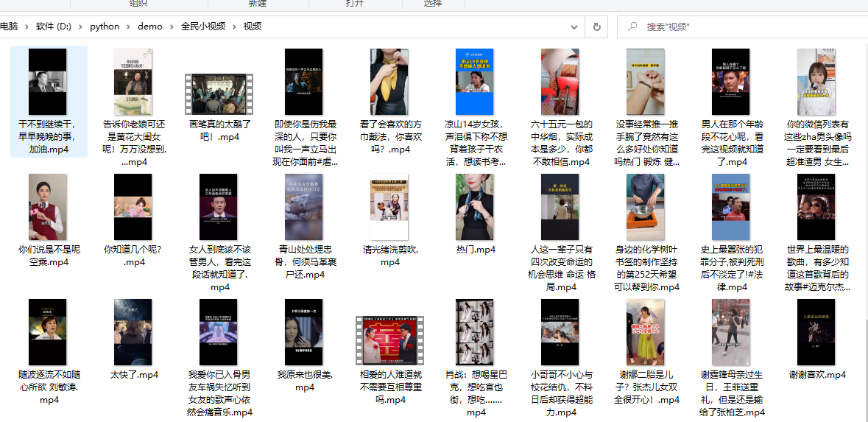This screenshot has height=422, width=868.
Task: Select the 干不到继续干 video thumbnail
Action: click(x=48, y=82)
